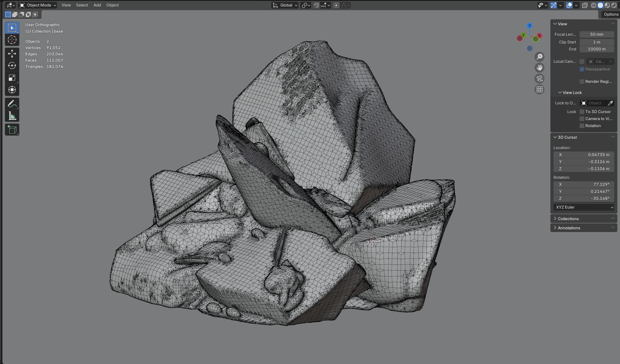Choose the Measure tool
Screen dimensions: 620x364
tap(12, 116)
